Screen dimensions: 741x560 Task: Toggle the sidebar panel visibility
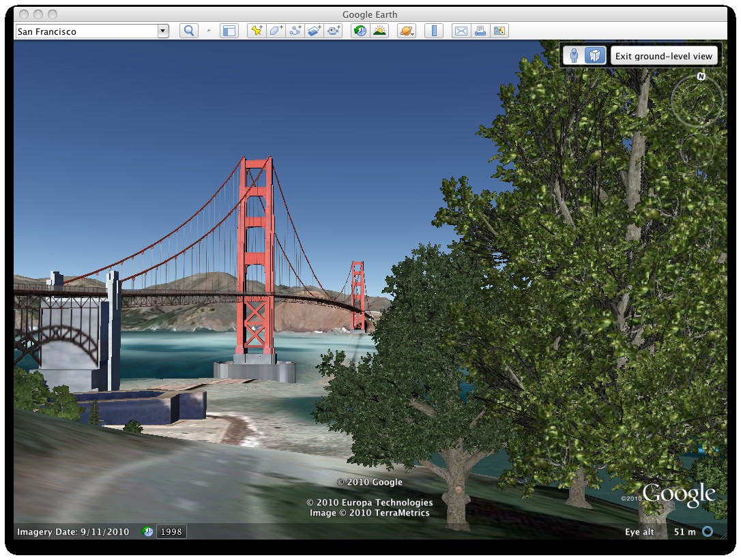coord(229,31)
